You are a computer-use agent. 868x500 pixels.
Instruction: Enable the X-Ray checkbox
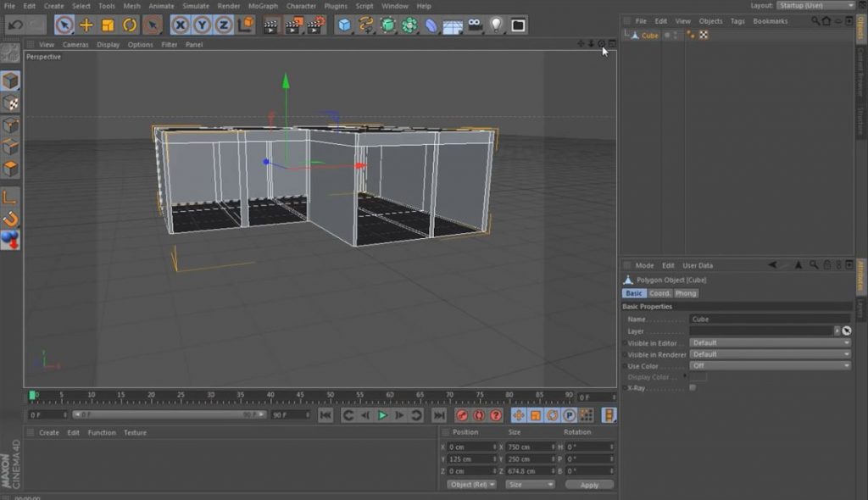click(x=692, y=386)
